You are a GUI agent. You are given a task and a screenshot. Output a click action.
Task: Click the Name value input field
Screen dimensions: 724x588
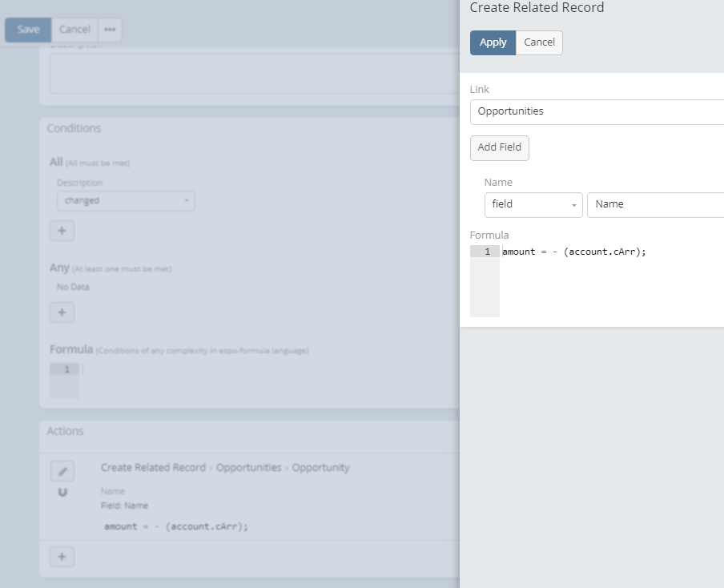tap(655, 204)
